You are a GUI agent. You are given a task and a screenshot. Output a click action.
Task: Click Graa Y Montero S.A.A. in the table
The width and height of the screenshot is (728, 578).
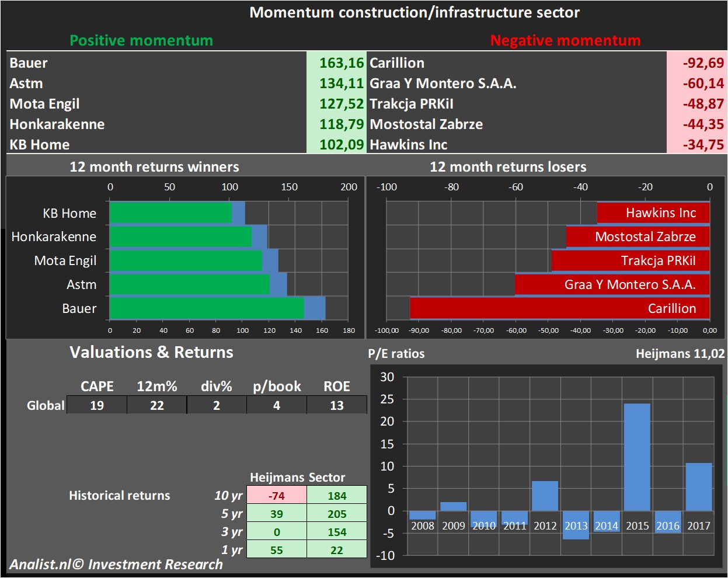tap(443, 83)
